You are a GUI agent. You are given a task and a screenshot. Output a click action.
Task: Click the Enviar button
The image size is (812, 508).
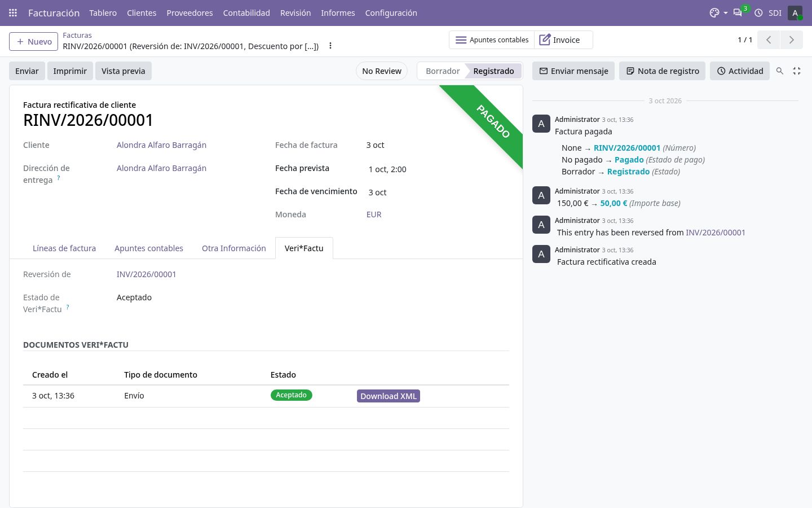point(27,71)
